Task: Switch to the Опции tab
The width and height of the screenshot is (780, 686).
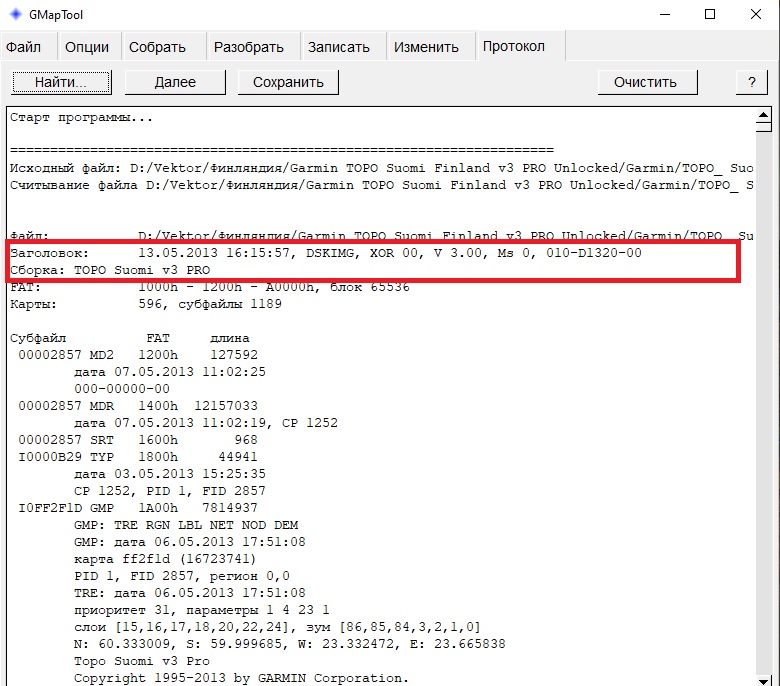Action: point(87,47)
